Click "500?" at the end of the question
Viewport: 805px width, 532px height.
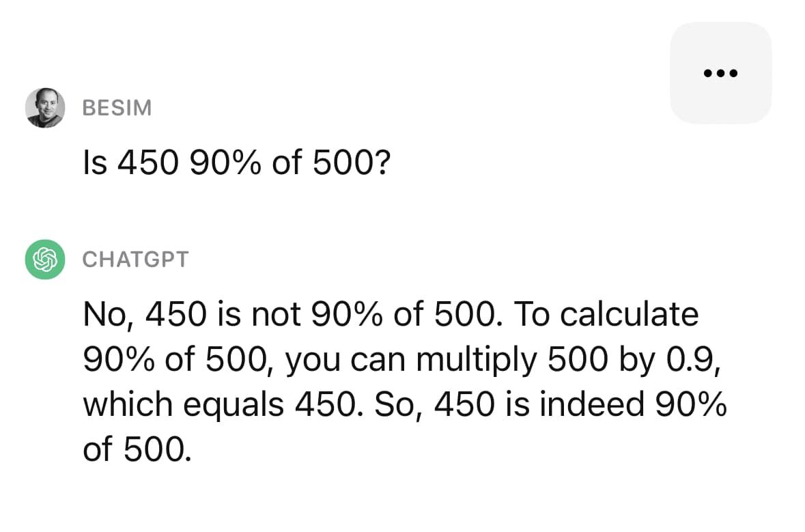point(352,163)
